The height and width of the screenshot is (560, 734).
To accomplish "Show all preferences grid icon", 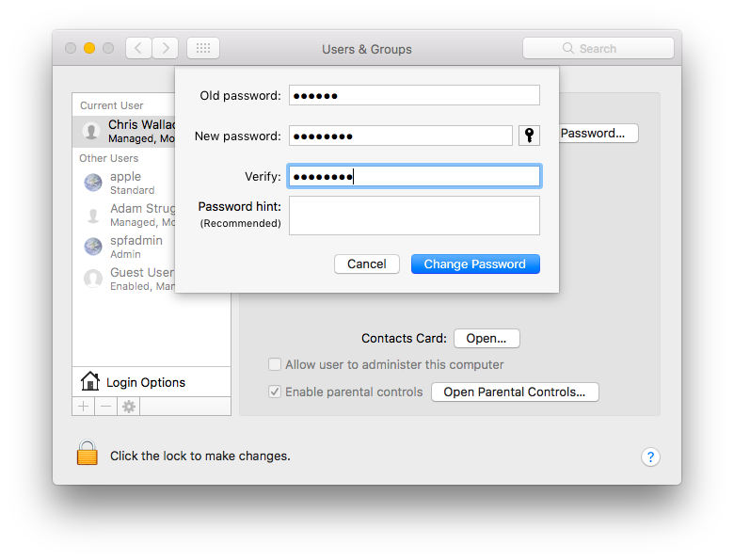I will 203,48.
